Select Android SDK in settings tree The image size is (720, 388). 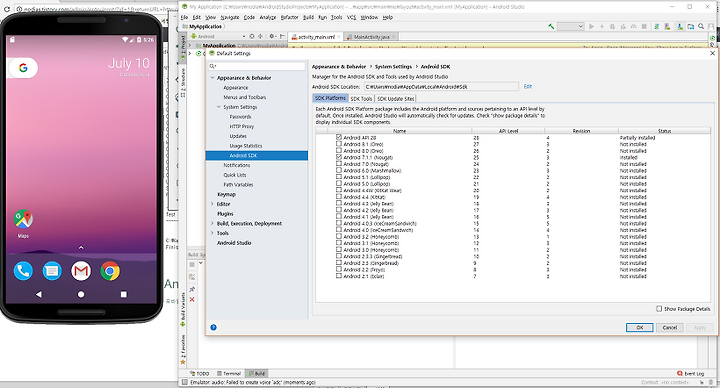(257, 156)
